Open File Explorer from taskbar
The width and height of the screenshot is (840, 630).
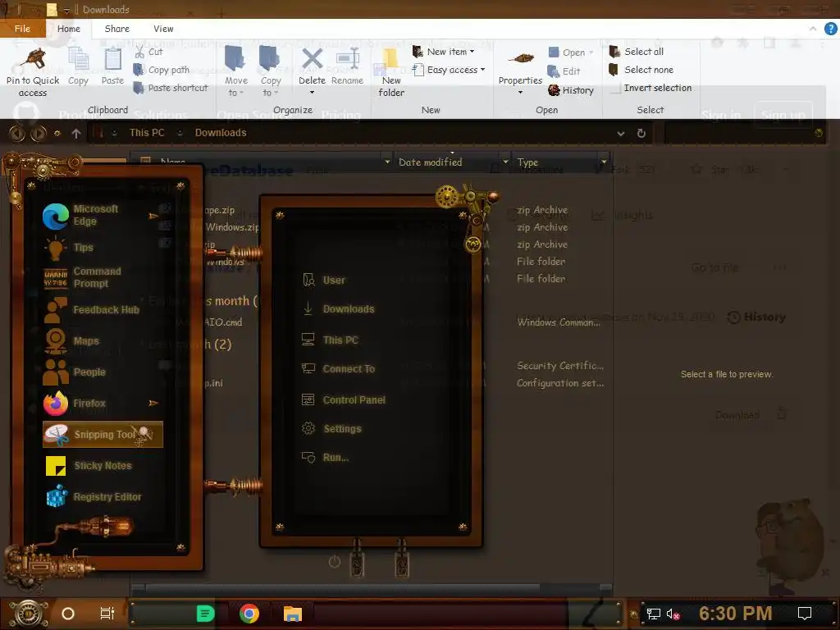pos(293,614)
